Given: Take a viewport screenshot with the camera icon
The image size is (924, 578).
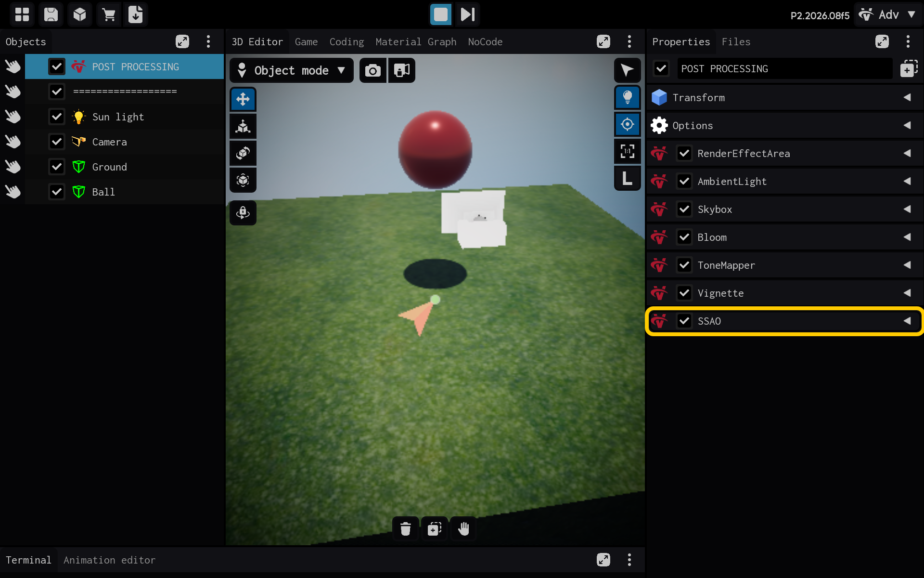Looking at the screenshot, I should (373, 71).
